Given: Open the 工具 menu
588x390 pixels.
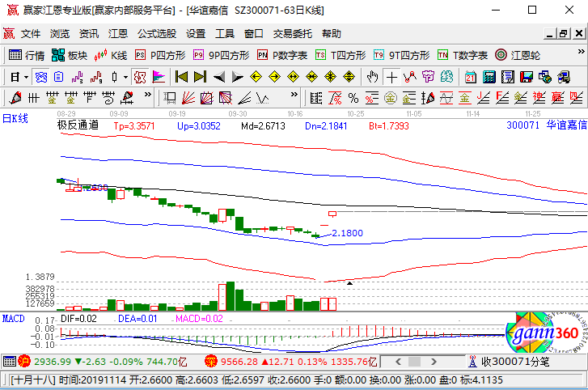Looking at the screenshot, I should click(x=225, y=34).
